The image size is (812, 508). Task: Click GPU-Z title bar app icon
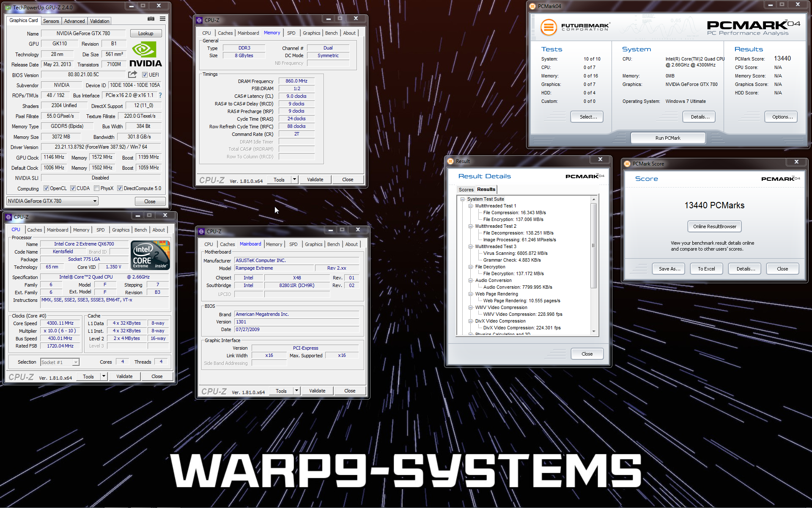pyautogui.click(x=8, y=7)
